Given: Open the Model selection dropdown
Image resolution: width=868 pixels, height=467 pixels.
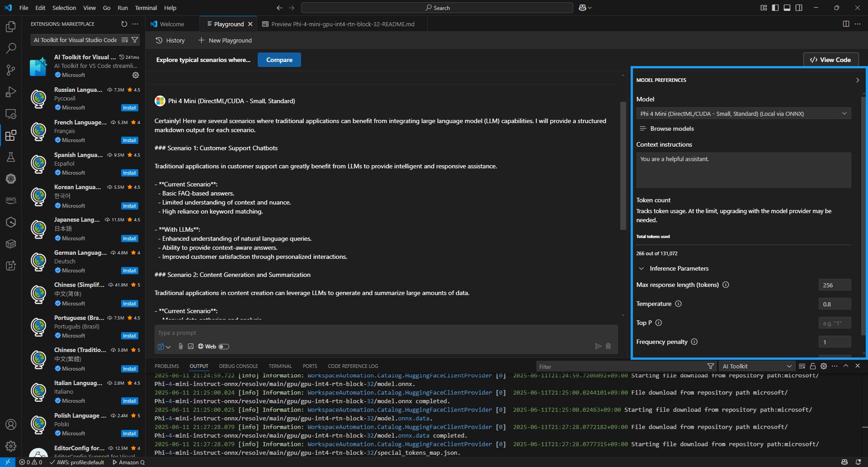Looking at the screenshot, I should click(744, 114).
